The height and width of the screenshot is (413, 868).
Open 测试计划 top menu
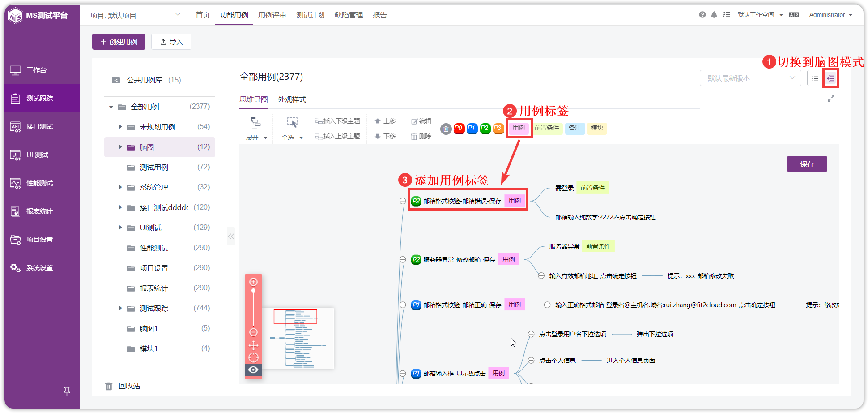(311, 15)
